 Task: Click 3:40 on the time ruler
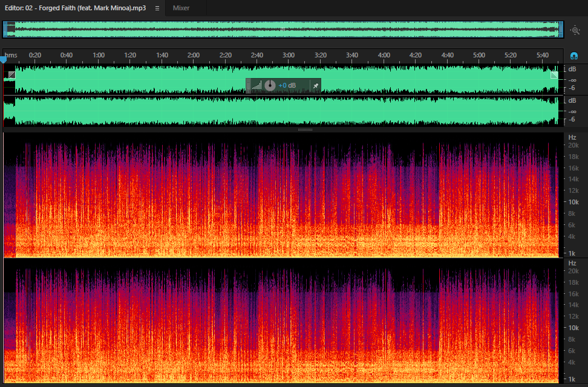[x=352, y=55]
